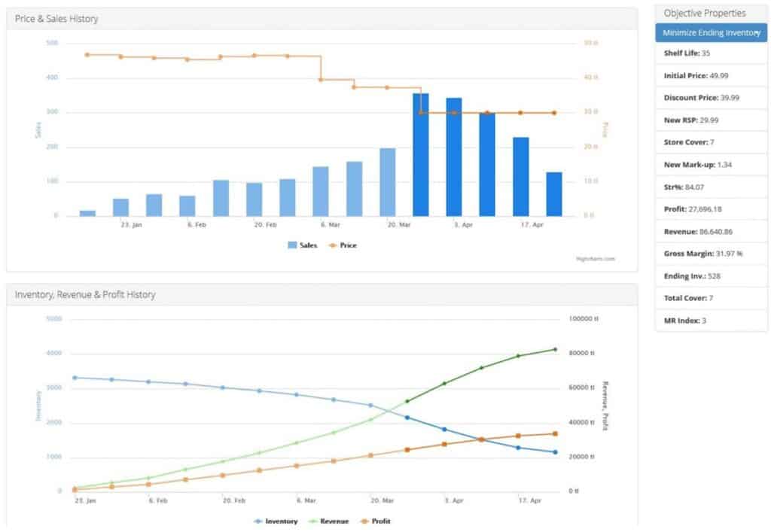This screenshot has width=771, height=532.
Task: Click the dropdown arrow beside Minimize Ending Inventory
Action: [759, 33]
